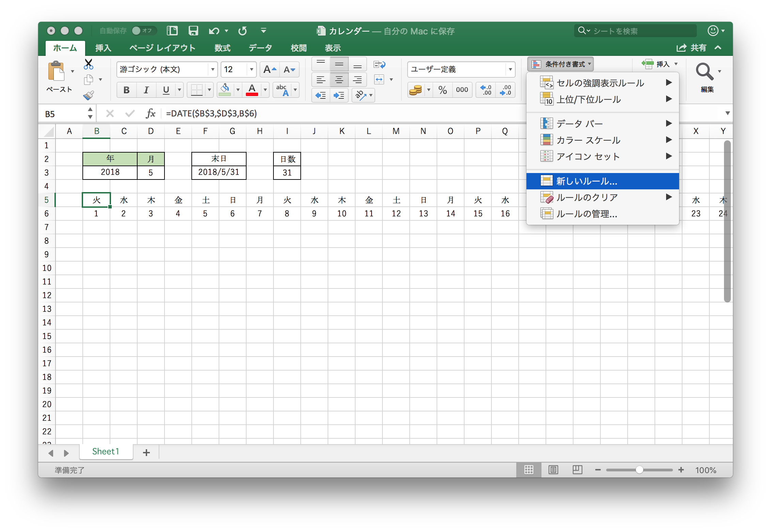The image size is (771, 532).
Task: Click the increase decimal places icon
Action: click(x=486, y=90)
